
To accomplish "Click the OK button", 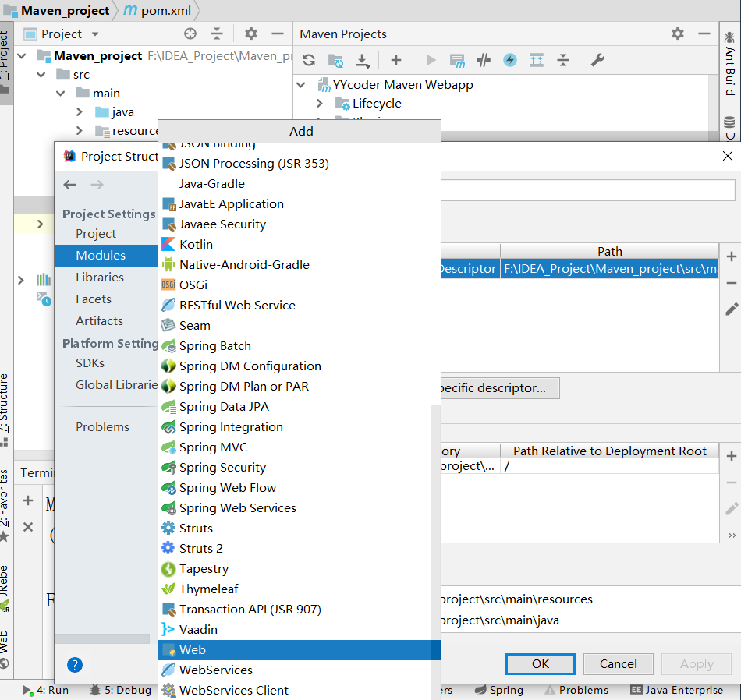I will coord(541,664).
